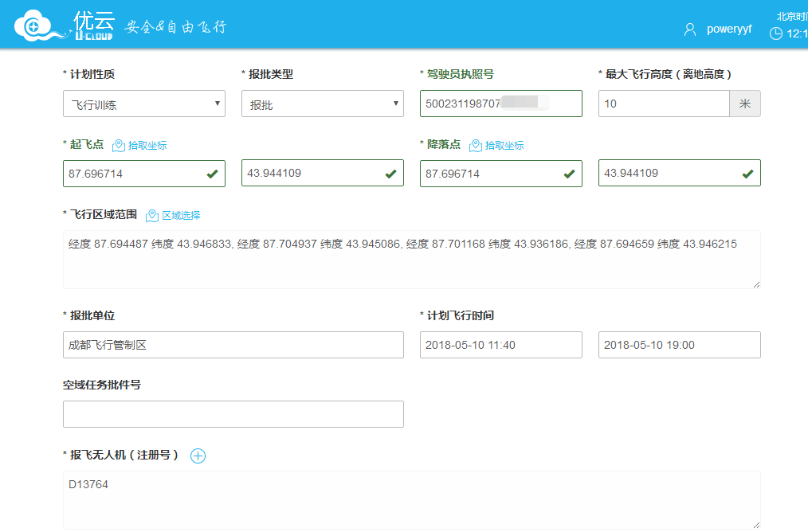Image resolution: width=808 pixels, height=532 pixels.
Task: Click the user profile icon beside poweryyf
Action: click(x=690, y=29)
